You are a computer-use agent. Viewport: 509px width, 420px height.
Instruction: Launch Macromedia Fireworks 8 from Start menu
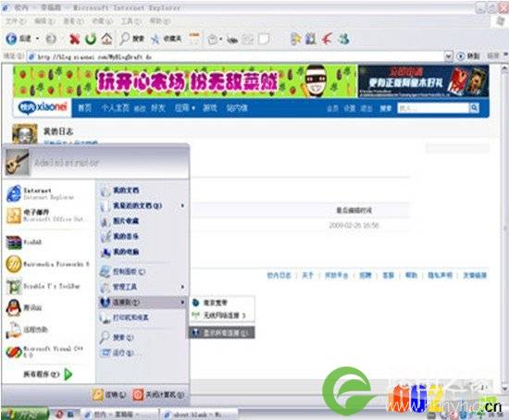coord(47,265)
